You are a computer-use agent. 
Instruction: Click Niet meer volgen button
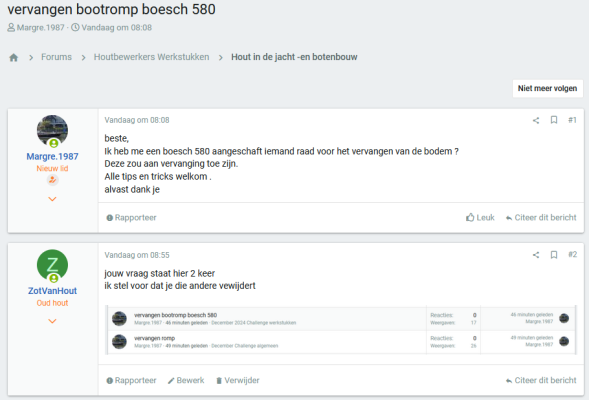coord(547,88)
